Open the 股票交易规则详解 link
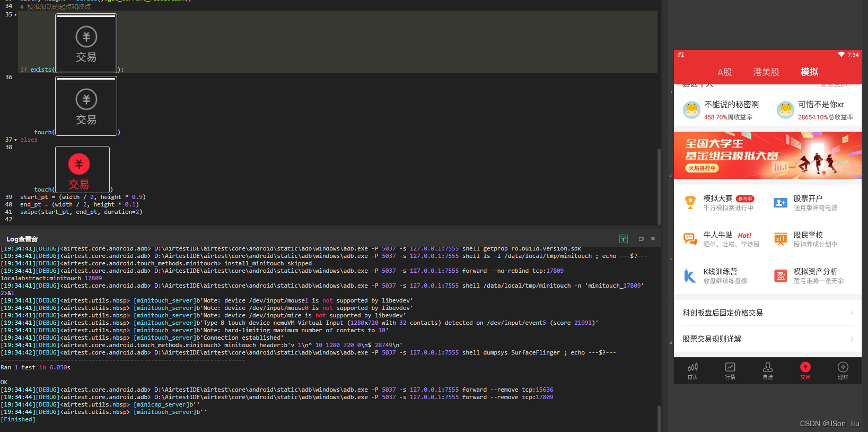 click(712, 339)
